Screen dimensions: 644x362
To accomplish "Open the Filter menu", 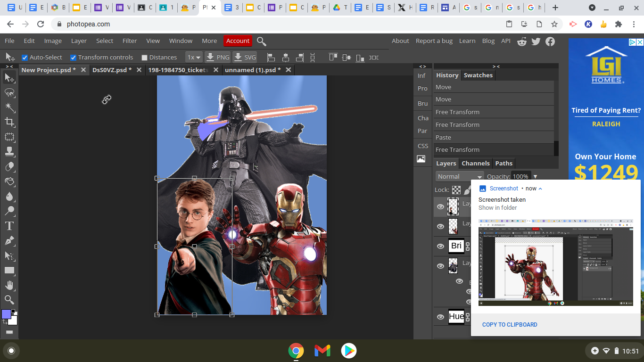I will coord(130,41).
